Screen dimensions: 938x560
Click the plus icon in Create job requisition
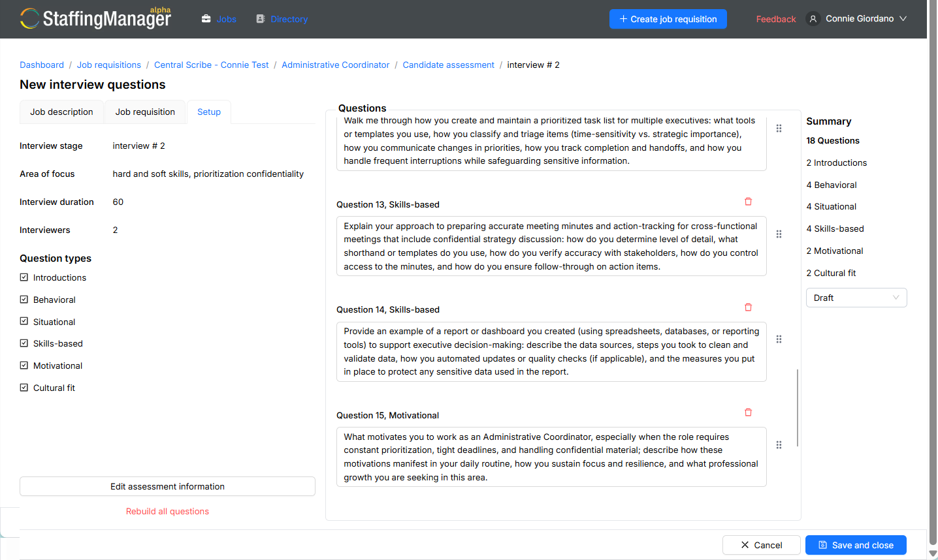point(623,19)
